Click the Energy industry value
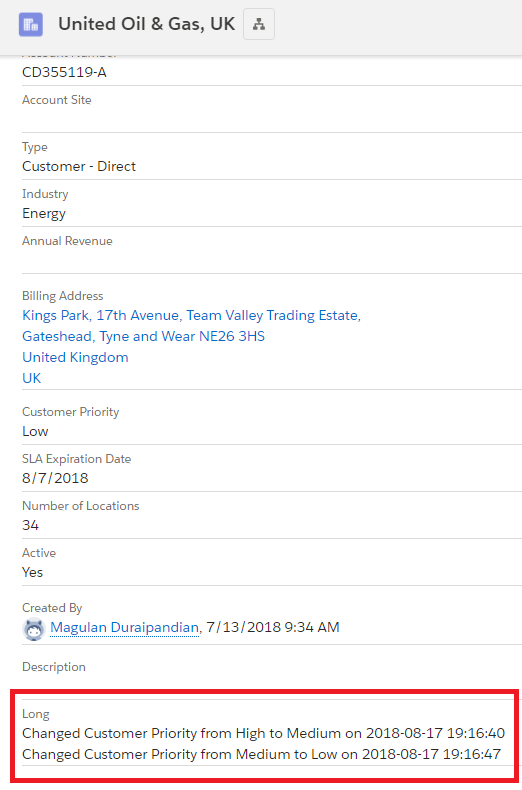Screen dimensions: 522x790 click(x=44, y=214)
